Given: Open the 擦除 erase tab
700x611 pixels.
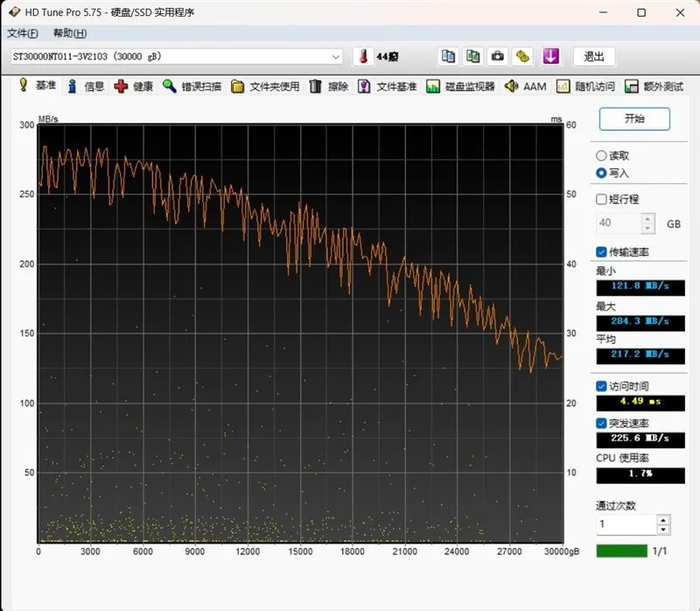Looking at the screenshot, I should click(x=329, y=87).
